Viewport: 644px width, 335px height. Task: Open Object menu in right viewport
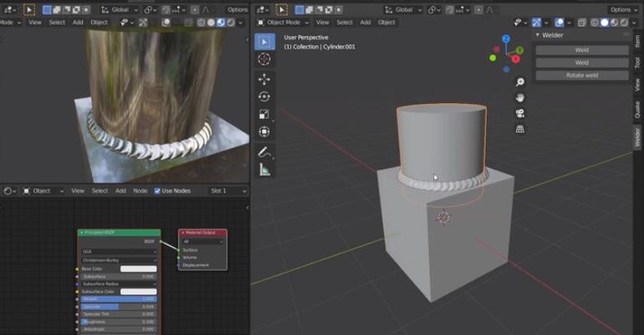[386, 23]
